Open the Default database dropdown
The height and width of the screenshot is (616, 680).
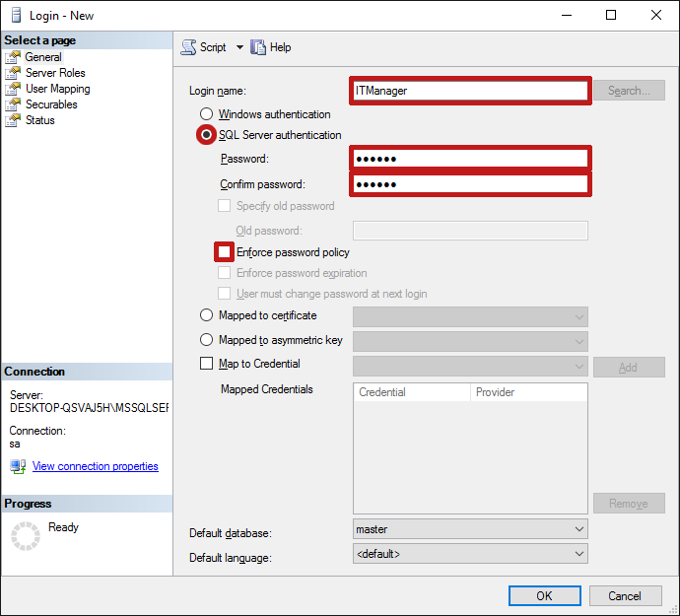(470, 529)
